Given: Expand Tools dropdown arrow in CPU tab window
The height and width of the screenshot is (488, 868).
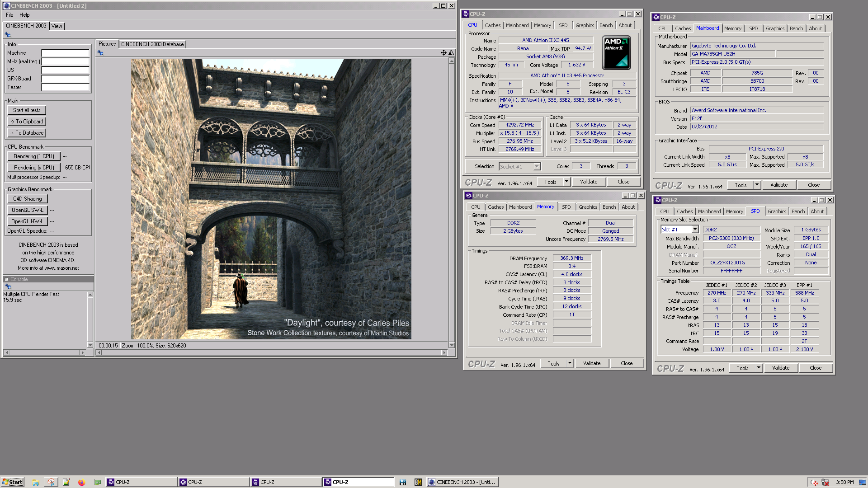Looking at the screenshot, I should coord(566,182).
